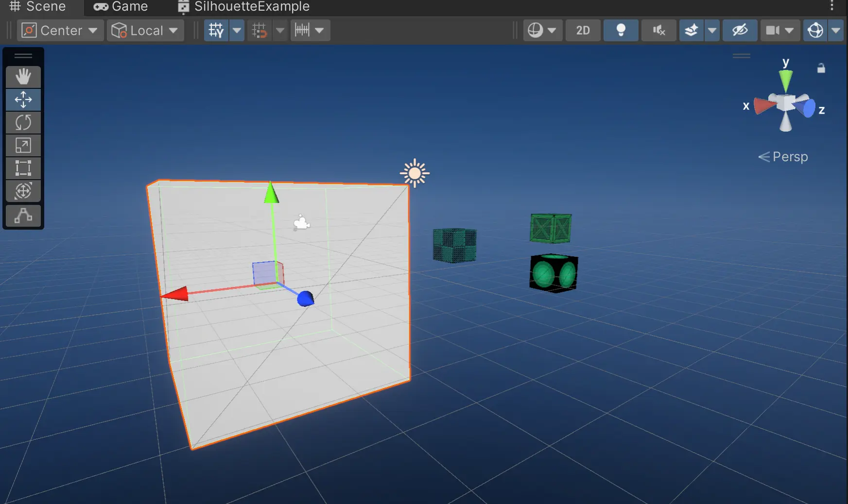
Task: Toggle scene lighting lightbulb
Action: click(621, 30)
